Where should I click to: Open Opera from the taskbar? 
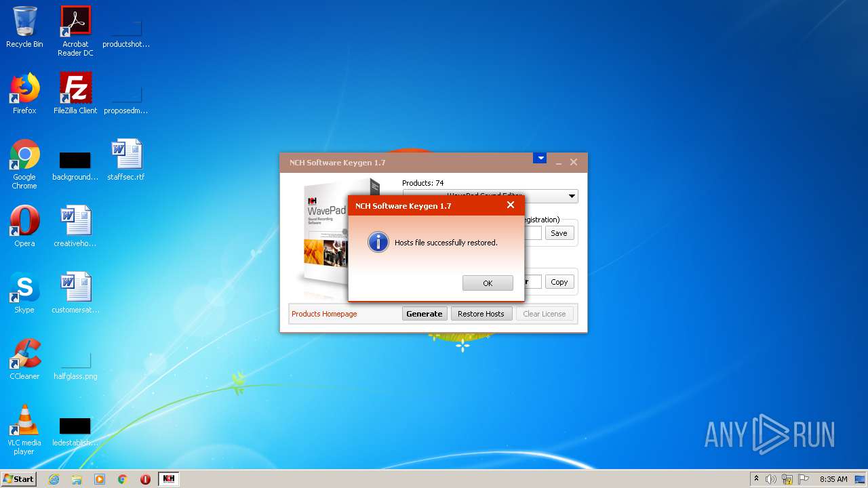pyautogui.click(x=145, y=479)
